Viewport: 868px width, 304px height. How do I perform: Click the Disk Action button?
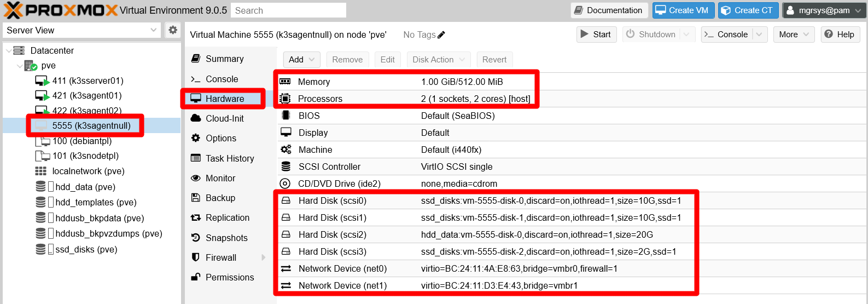click(439, 60)
